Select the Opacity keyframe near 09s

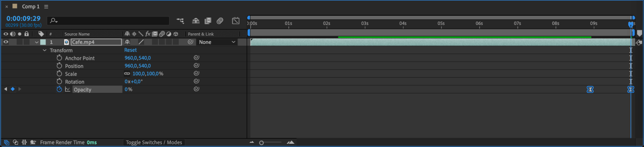pos(590,89)
